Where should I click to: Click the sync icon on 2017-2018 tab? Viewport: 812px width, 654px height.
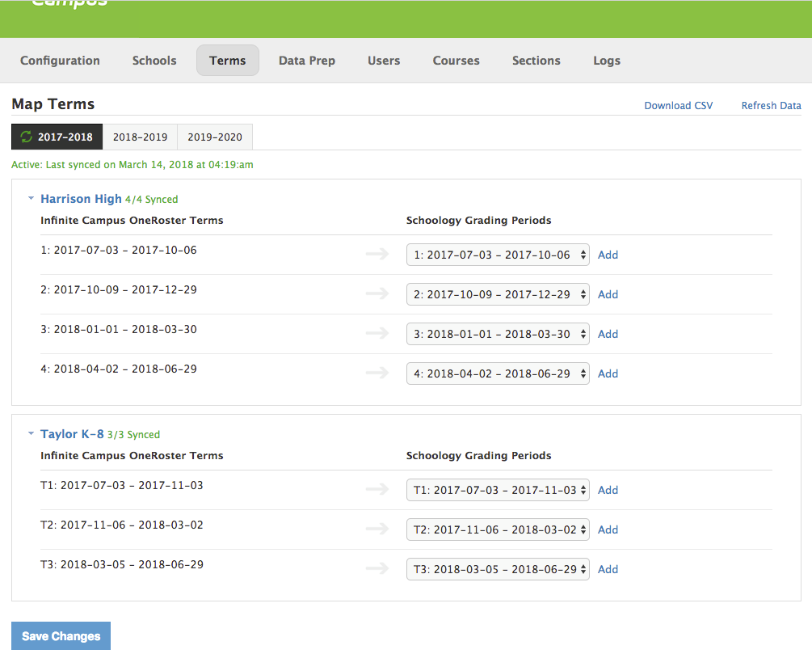pos(27,137)
